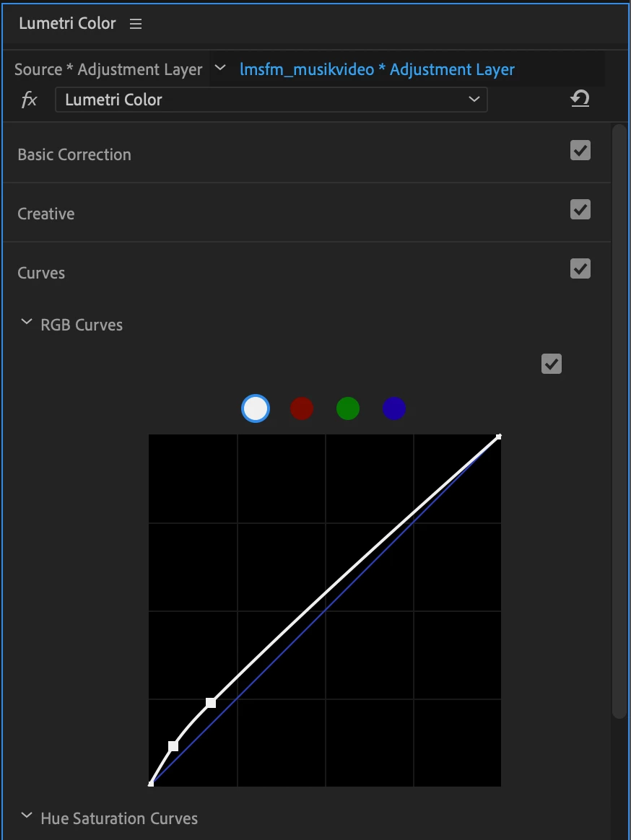Collapse the Hue Saturation Curves group

(x=26, y=815)
